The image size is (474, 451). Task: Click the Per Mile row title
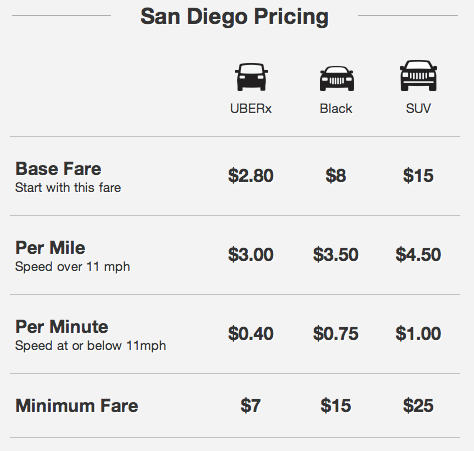coord(50,248)
